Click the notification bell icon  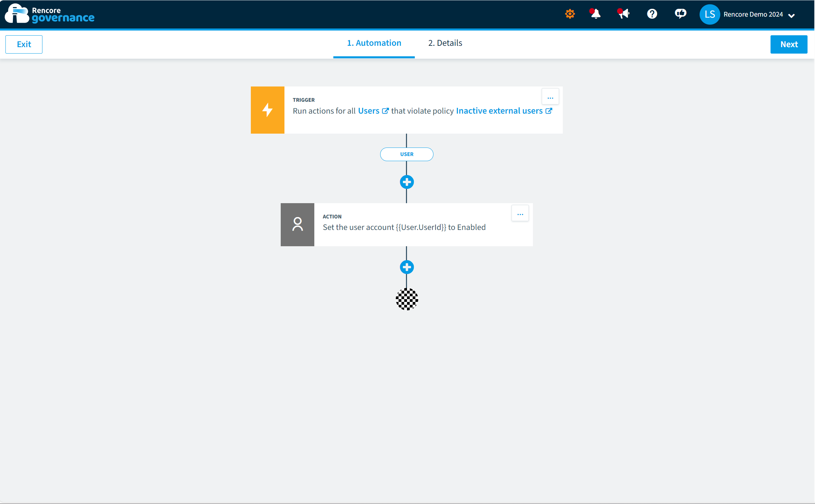coord(595,14)
